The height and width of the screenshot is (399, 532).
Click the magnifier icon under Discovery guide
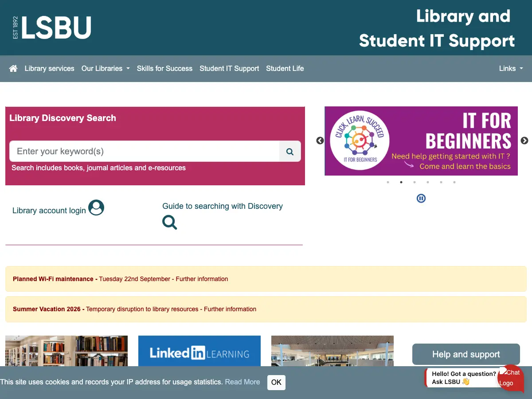tap(169, 222)
